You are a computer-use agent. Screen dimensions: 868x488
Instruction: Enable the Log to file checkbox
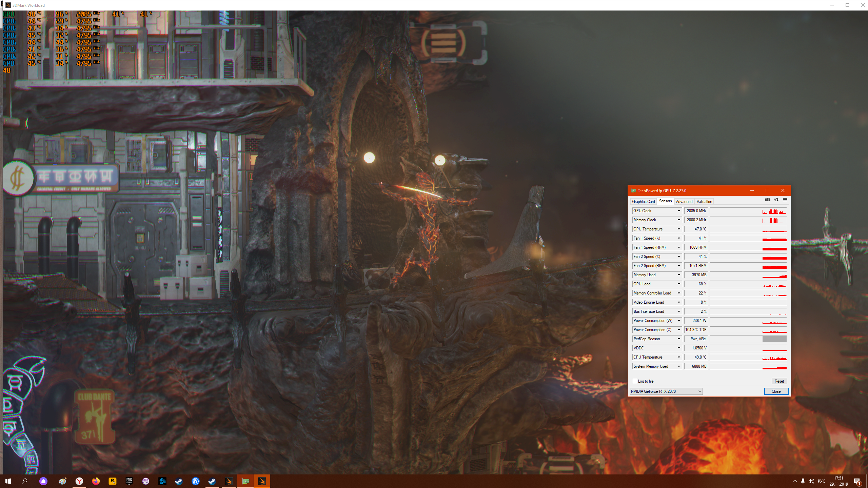(x=635, y=381)
